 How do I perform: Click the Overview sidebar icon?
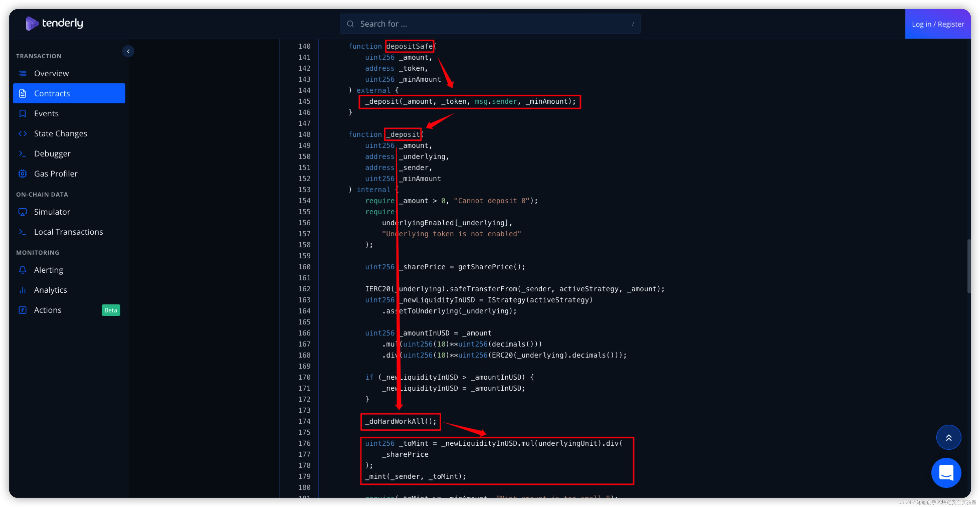23,73
